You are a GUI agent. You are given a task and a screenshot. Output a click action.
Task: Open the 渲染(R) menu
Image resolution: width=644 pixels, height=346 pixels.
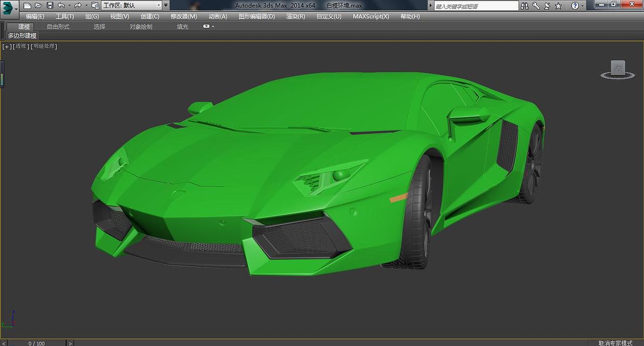coord(296,16)
